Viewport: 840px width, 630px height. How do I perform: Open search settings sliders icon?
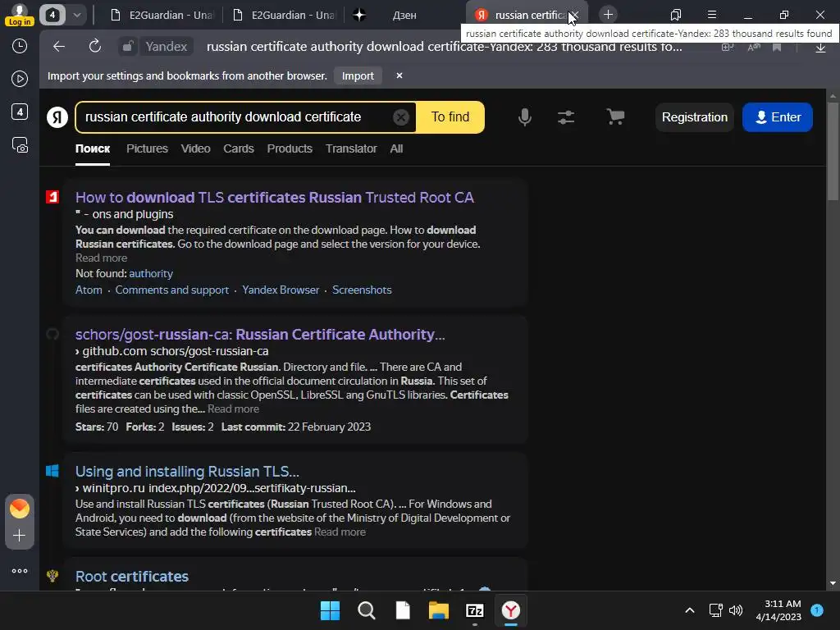[x=566, y=116]
